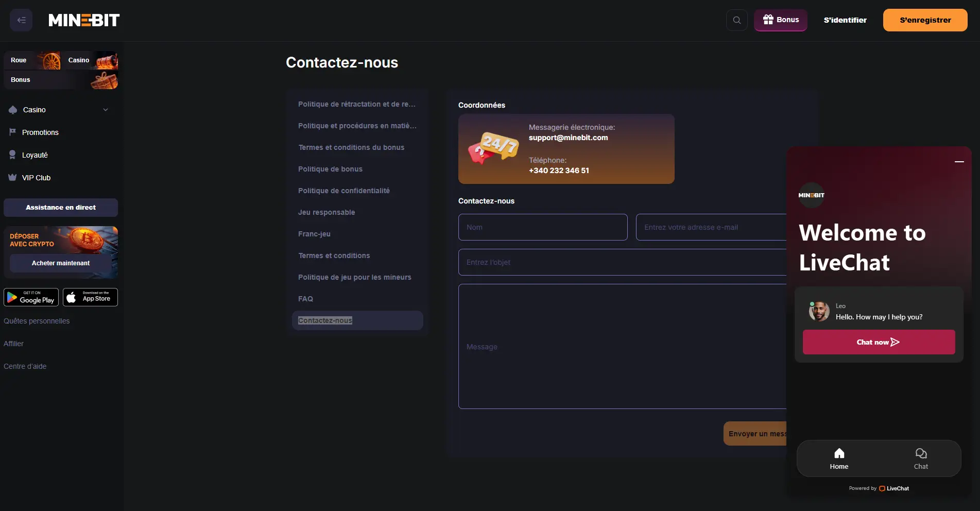Open the Bonus gift button in header
The height and width of the screenshot is (511, 980).
(x=780, y=20)
